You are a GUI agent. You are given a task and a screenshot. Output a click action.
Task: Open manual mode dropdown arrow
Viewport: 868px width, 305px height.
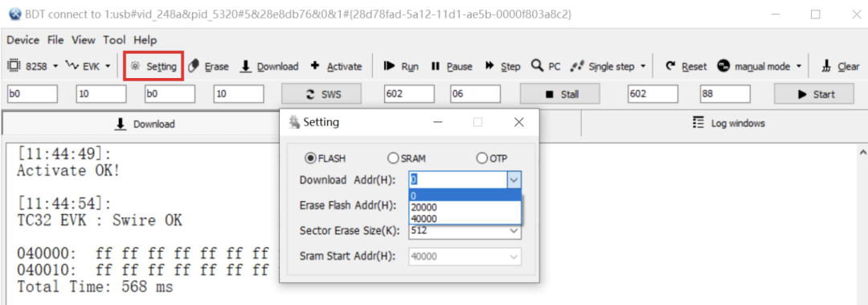(x=799, y=67)
